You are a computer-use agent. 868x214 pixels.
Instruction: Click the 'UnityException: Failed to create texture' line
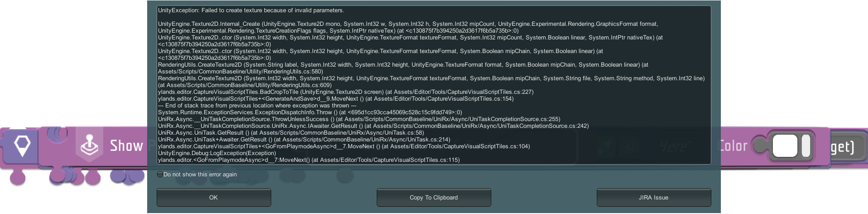(251, 10)
